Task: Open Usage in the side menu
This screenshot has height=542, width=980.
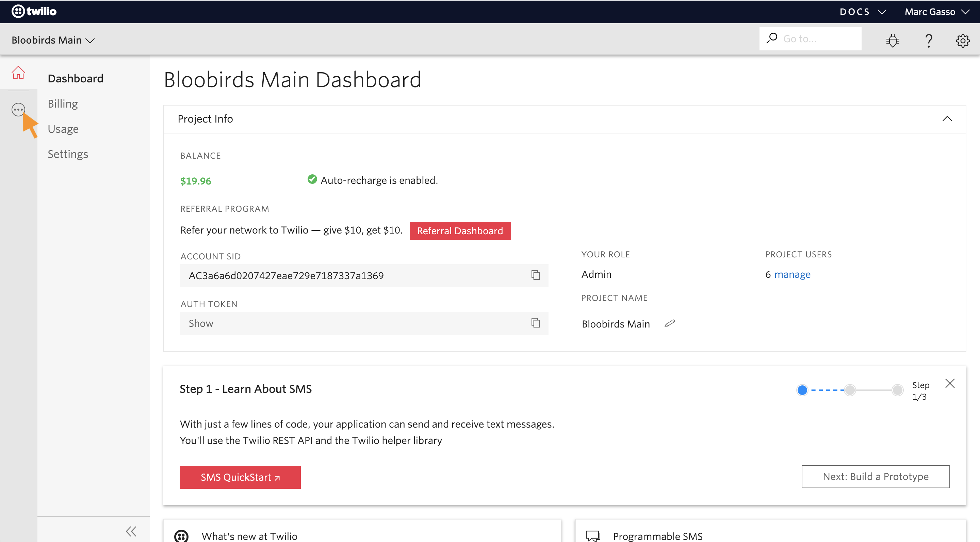Action: (63, 129)
